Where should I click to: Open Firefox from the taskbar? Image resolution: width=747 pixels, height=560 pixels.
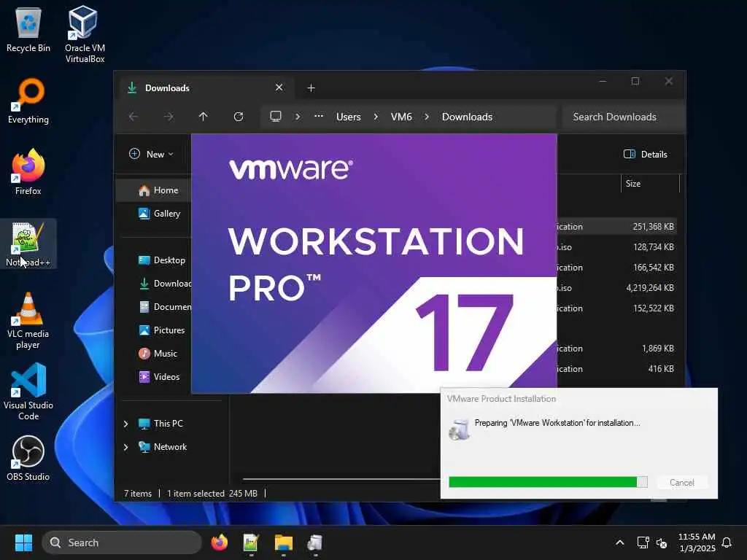(219, 542)
